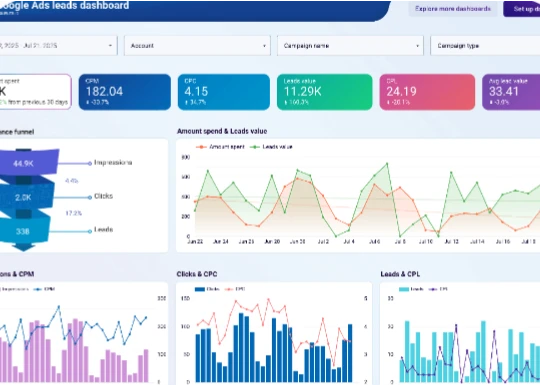The image size is (540, 386).
Task: Click the Amount spend & Leads value title
Action: click(x=222, y=131)
